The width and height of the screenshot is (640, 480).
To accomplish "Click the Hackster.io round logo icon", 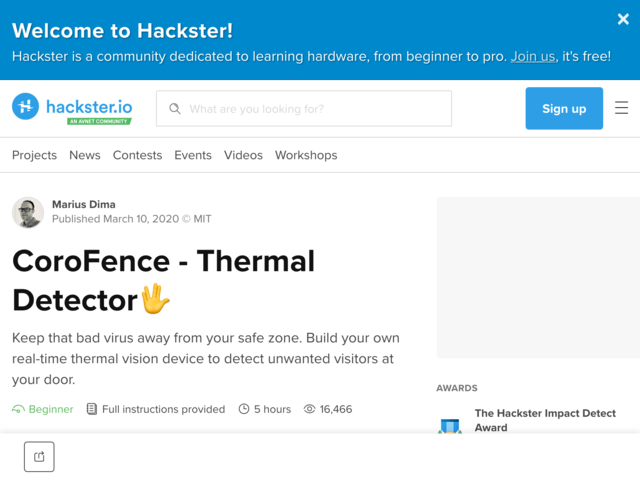I will [25, 107].
